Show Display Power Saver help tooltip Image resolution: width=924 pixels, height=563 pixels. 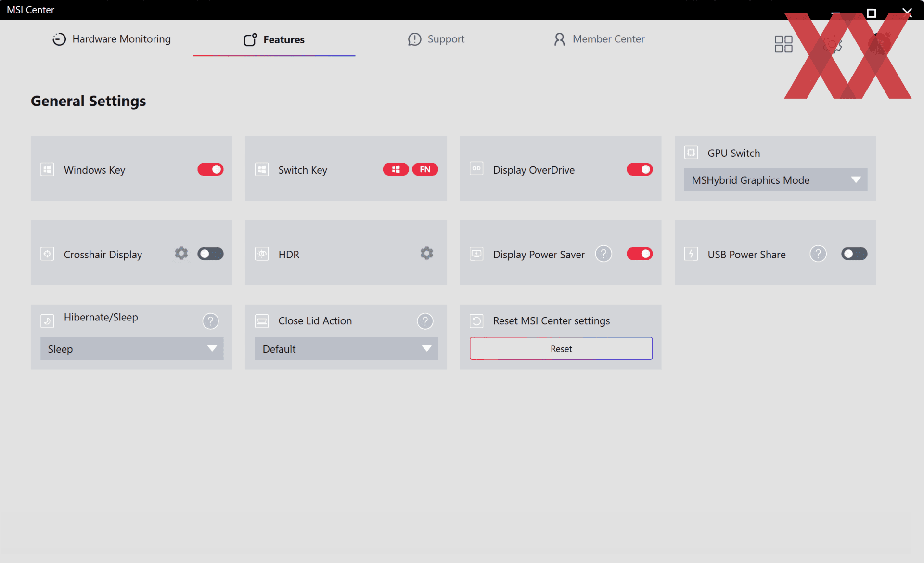pyautogui.click(x=603, y=254)
